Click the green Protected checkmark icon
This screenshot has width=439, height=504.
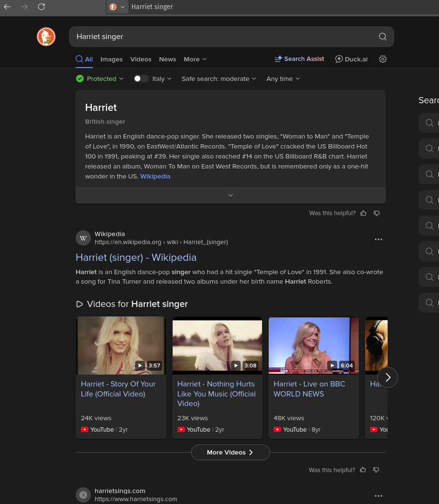point(80,79)
